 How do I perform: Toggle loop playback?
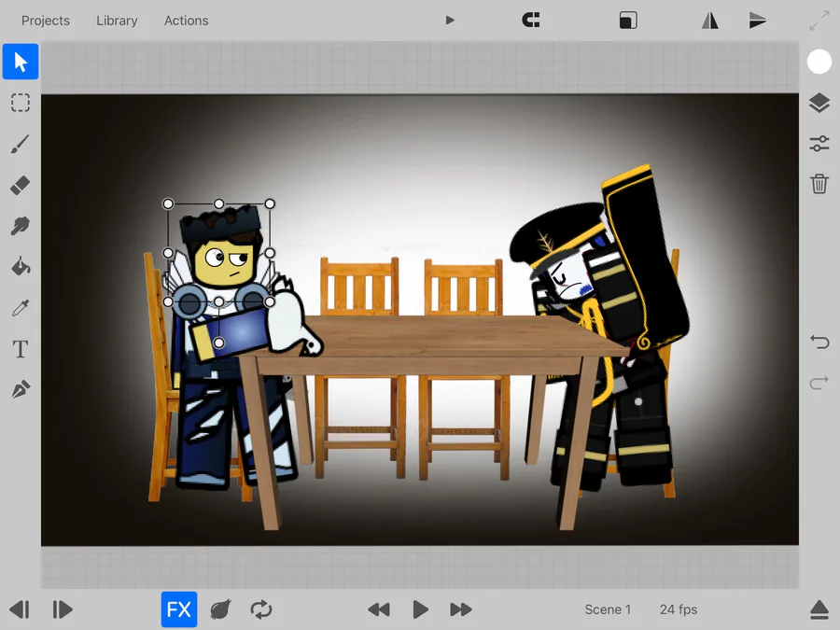(261, 609)
